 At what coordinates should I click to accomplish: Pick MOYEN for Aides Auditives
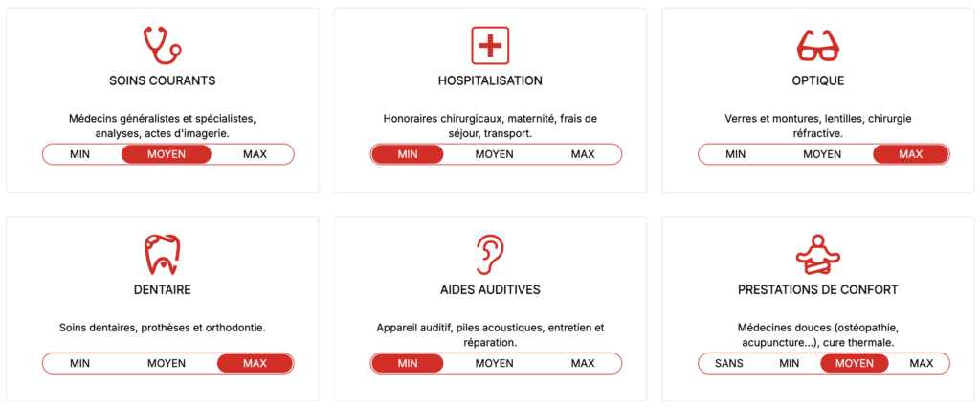(x=494, y=363)
